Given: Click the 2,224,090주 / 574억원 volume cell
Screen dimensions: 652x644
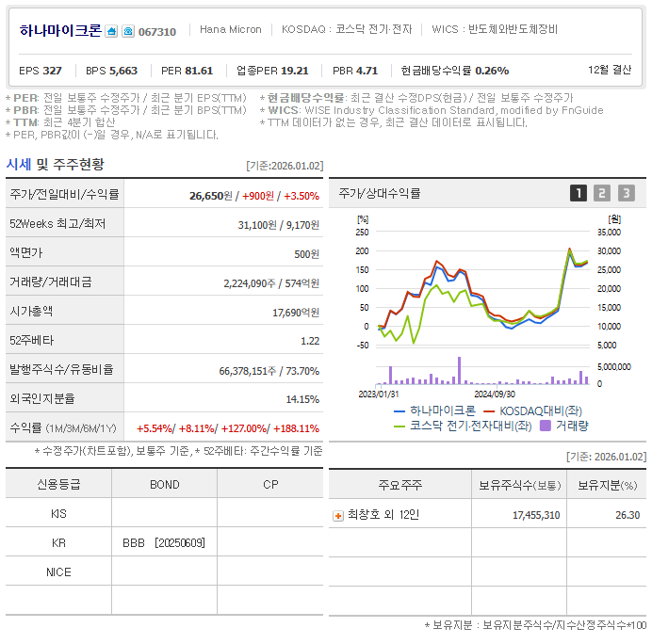Looking at the screenshot, I should [x=271, y=283].
